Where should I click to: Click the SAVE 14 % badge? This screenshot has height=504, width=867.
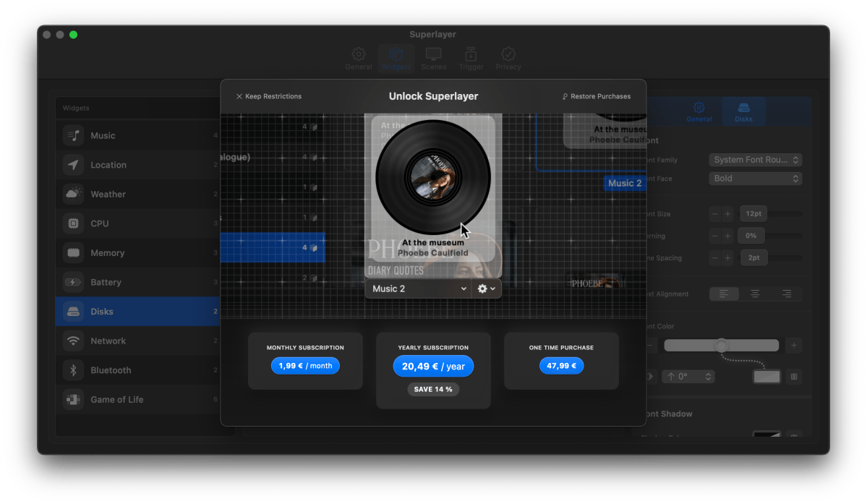(433, 389)
